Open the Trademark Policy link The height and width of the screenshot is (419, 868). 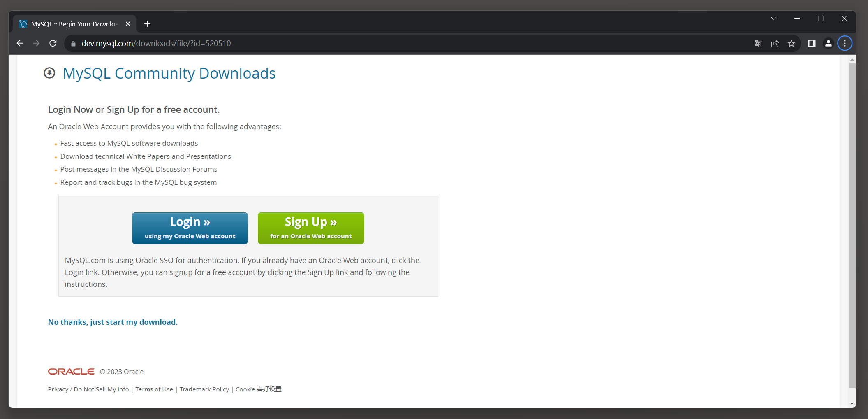point(204,389)
